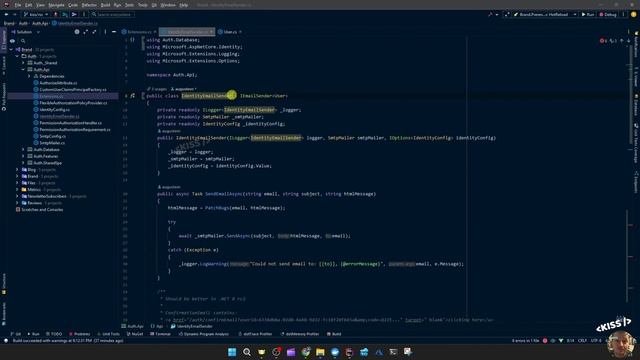Expand the Dependencies node
This screenshot has width=640, height=360.
click(29, 76)
